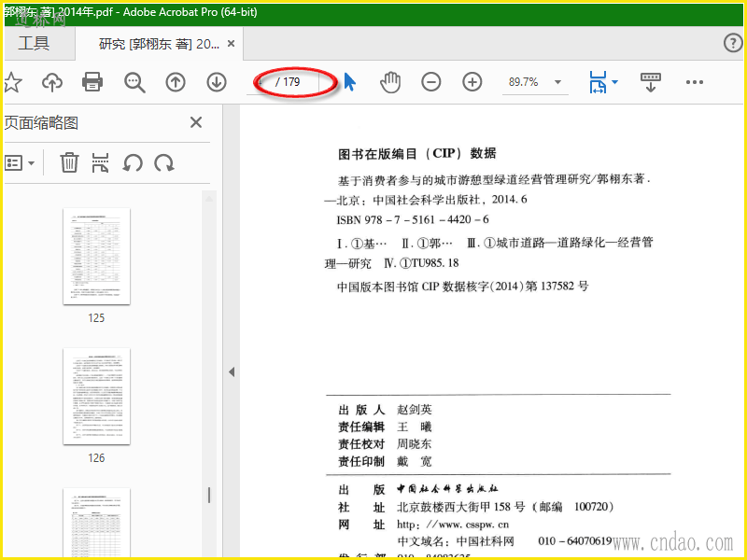
Task: Collapse the navigation pane with the left triangle
Action: point(232,371)
